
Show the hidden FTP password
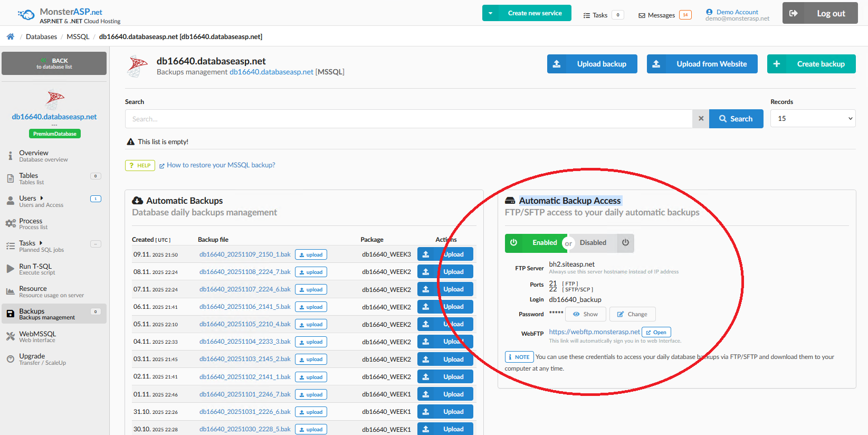585,314
